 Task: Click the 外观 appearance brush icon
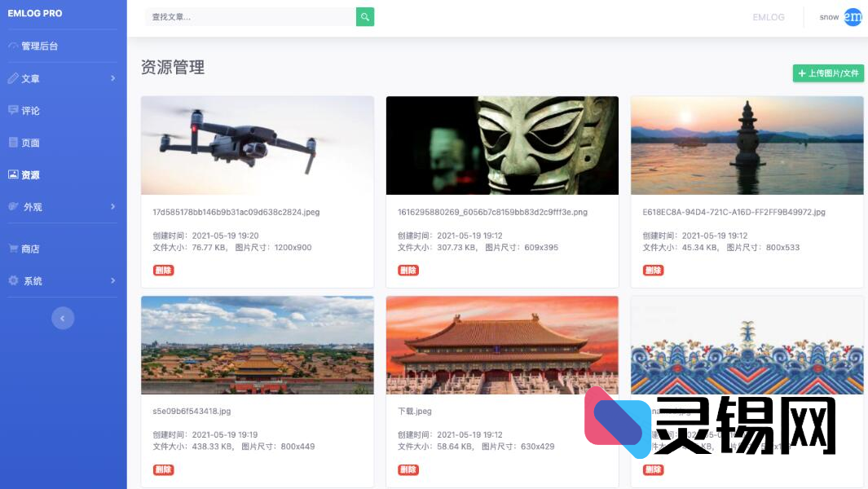(11, 206)
